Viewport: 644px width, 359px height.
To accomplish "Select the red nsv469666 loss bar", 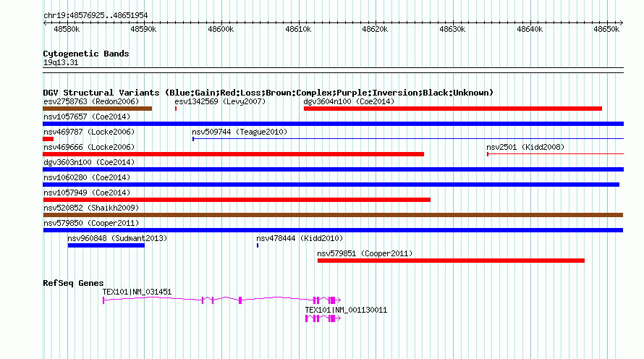I will click(233, 154).
